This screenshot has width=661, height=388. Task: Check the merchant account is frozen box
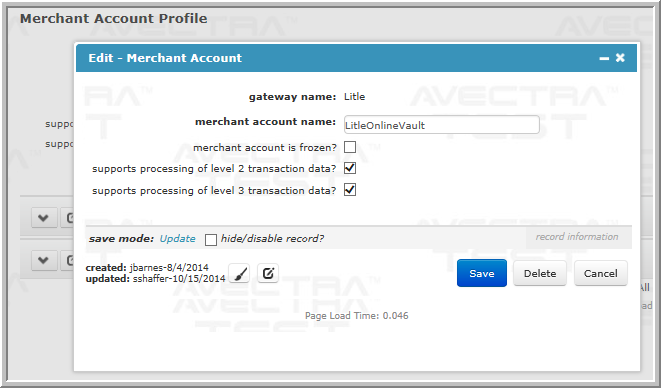pos(350,147)
